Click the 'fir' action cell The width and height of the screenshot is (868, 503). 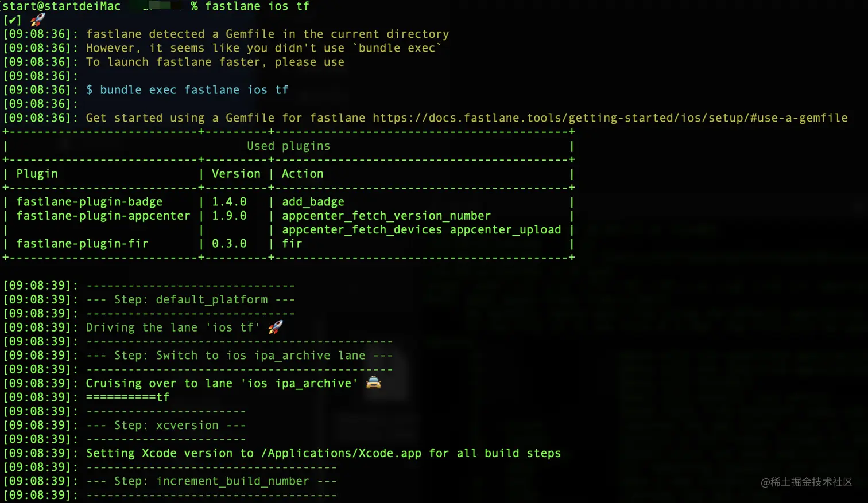pyautogui.click(x=292, y=244)
